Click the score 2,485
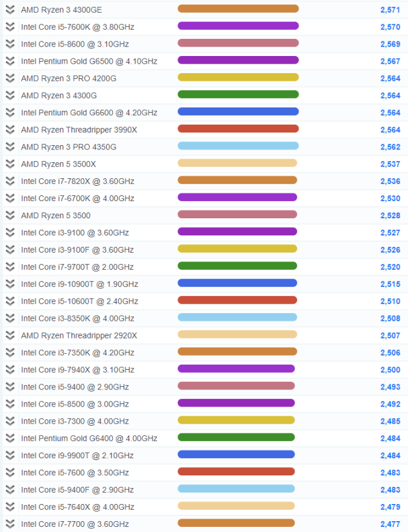408x532 pixels. point(390,421)
